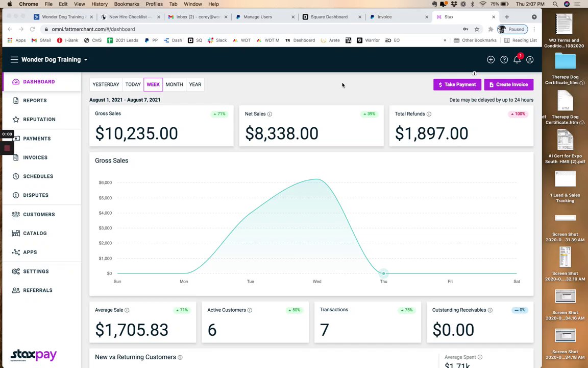Viewport: 588px width, 368px height.
Task: Click the browser back arrow
Action: [10, 29]
